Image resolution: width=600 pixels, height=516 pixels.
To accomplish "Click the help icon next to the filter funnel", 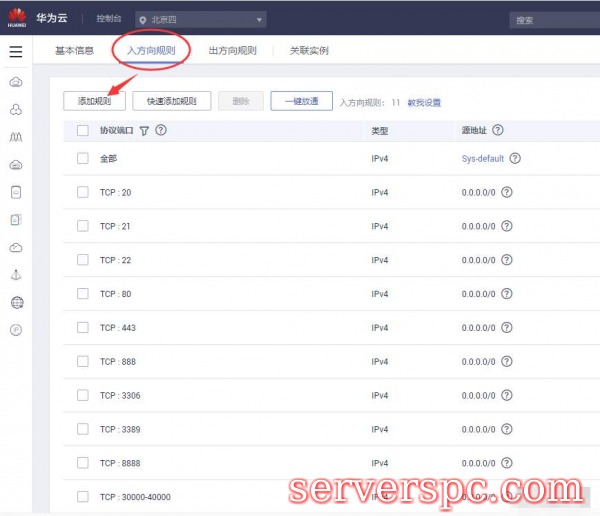I will pyautogui.click(x=161, y=130).
